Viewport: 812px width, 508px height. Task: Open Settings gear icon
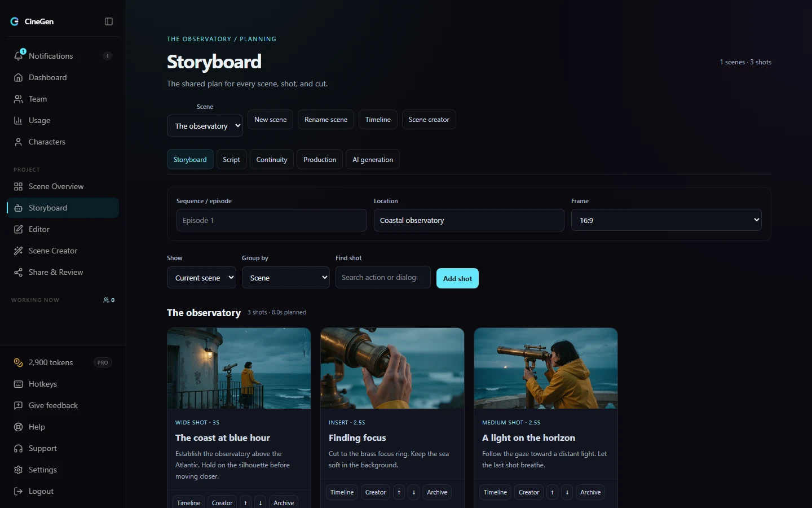pyautogui.click(x=18, y=470)
